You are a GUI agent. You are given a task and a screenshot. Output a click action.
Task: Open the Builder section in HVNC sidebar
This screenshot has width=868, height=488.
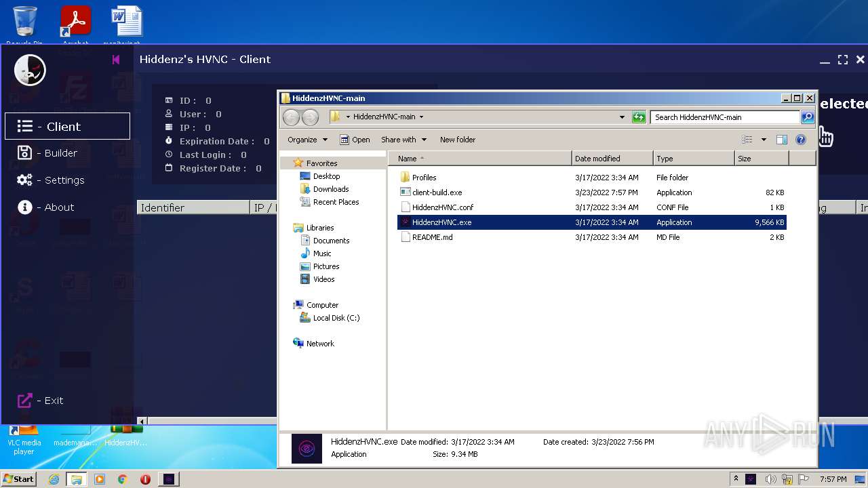point(47,153)
